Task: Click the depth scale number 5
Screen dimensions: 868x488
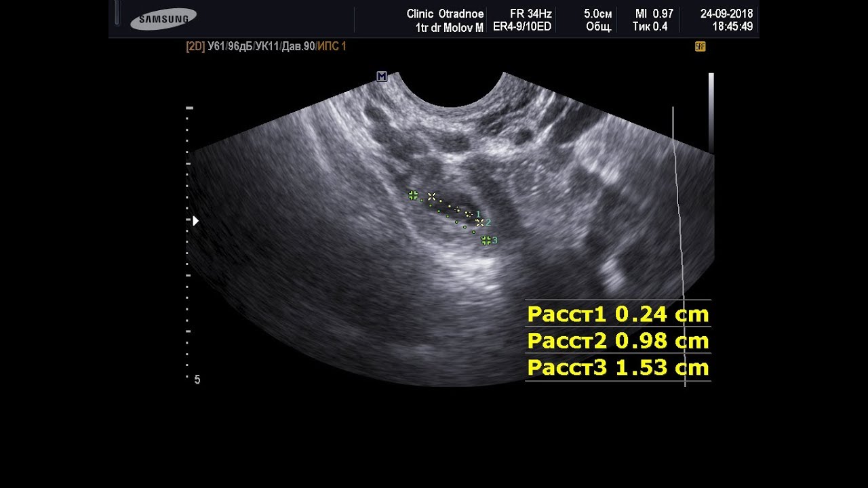Action: pos(197,380)
